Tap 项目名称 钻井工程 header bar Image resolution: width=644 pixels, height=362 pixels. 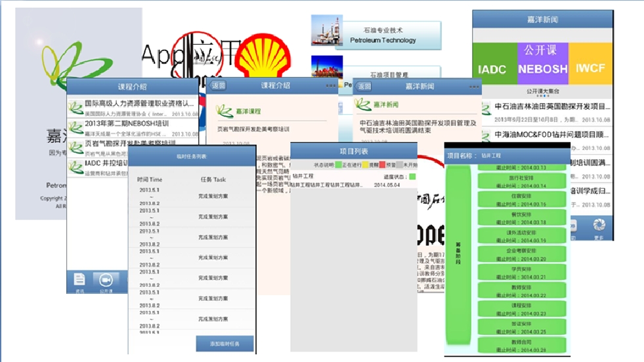click(507, 155)
